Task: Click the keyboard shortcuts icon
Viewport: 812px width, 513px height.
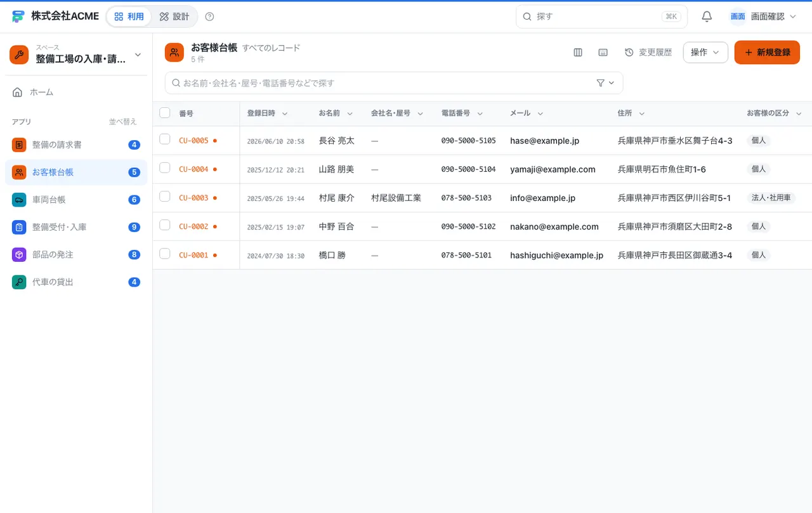Action: pos(603,53)
